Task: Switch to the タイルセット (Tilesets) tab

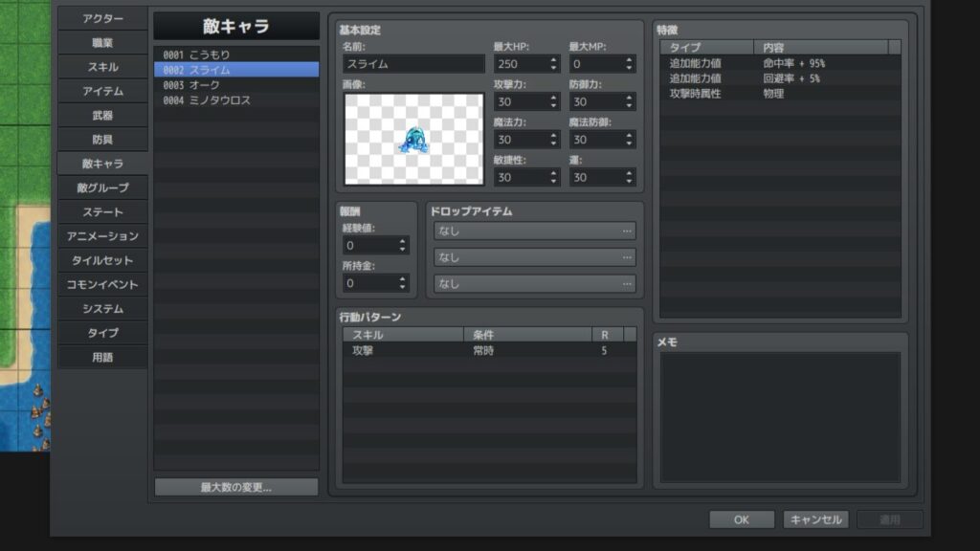Action: click(102, 259)
